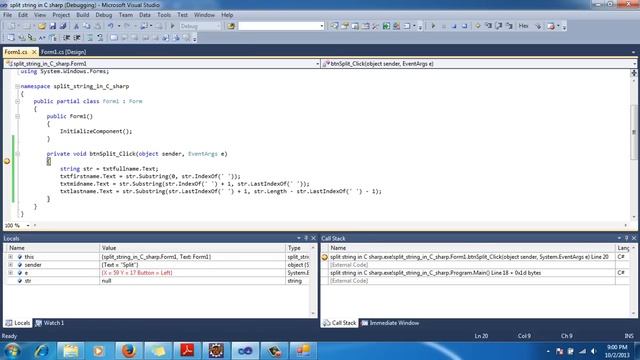640x360 pixels.
Task: Click the Breakpoints window icon in debug toolbar
Action: (551, 26)
